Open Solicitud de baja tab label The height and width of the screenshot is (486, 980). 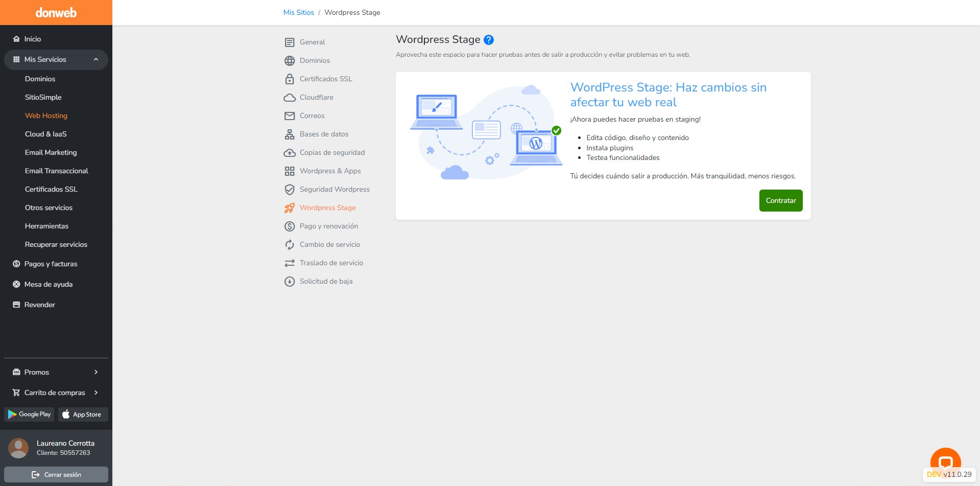[326, 281]
